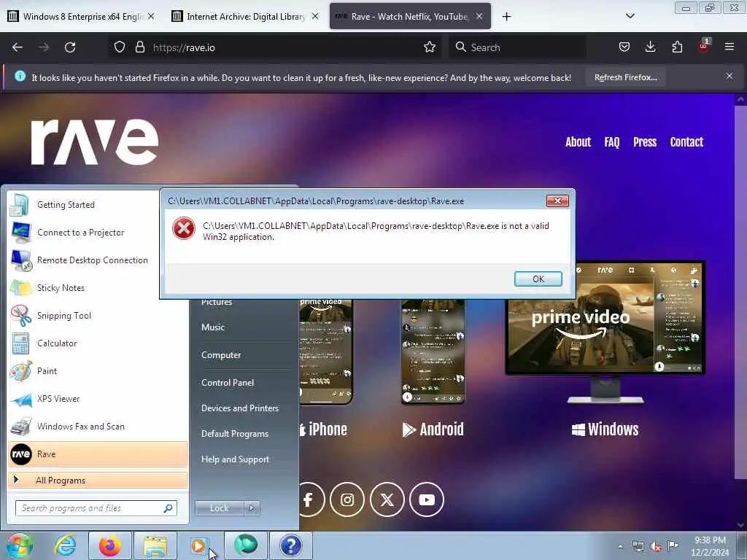Click the Firefox Search box
Image resolution: width=747 pixels, height=560 pixels.
coord(517,47)
